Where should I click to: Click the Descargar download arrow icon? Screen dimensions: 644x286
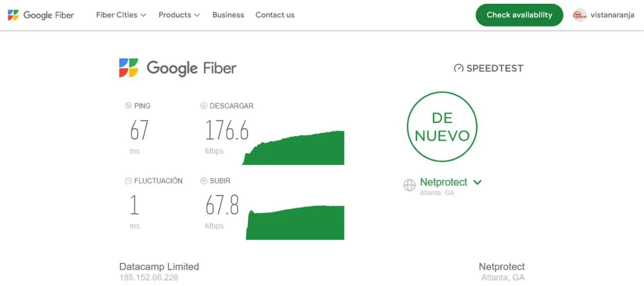pos(204,106)
